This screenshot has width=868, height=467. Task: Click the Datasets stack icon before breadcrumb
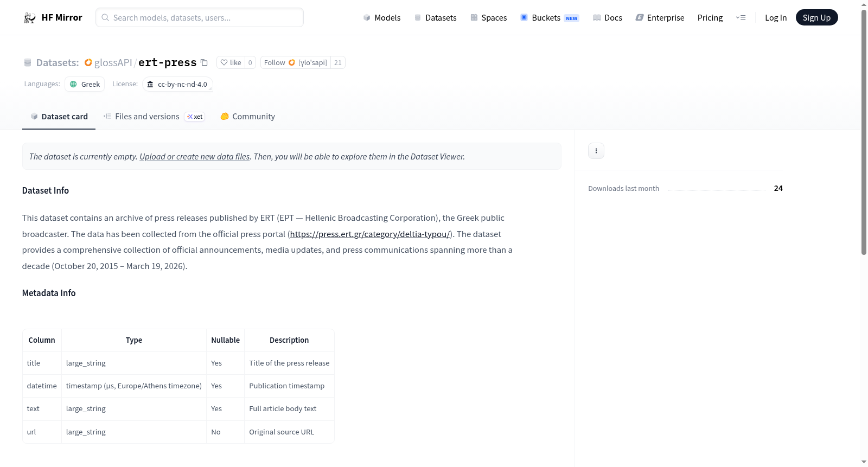[28, 62]
